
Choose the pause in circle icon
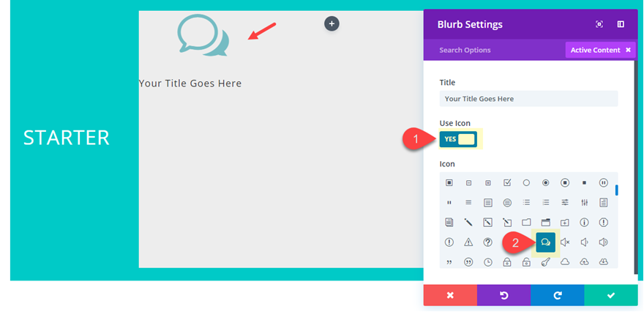603,183
